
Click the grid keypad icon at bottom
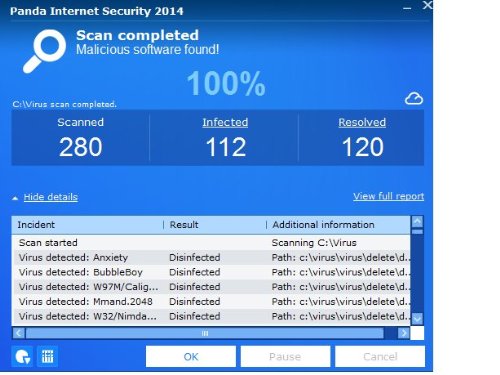click(47, 357)
